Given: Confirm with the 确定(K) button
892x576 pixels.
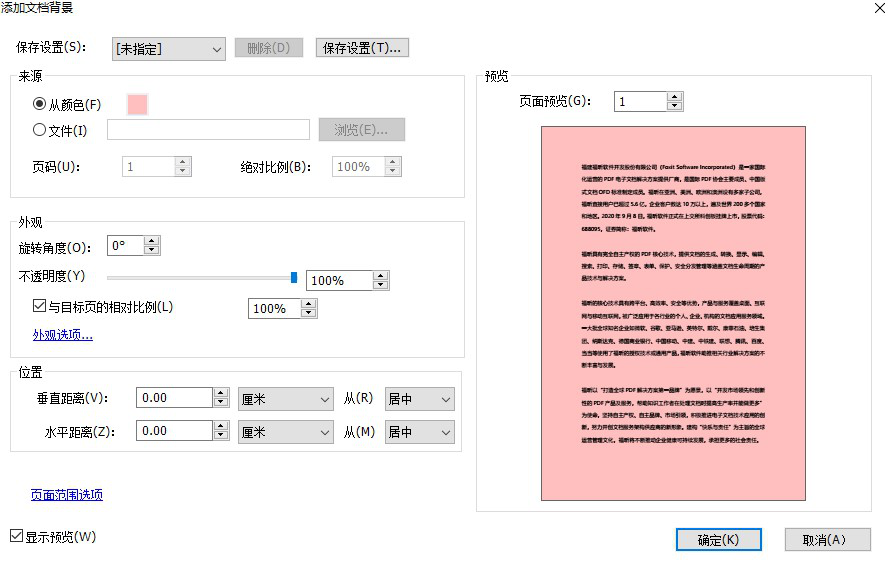Looking at the screenshot, I should tap(718, 539).
